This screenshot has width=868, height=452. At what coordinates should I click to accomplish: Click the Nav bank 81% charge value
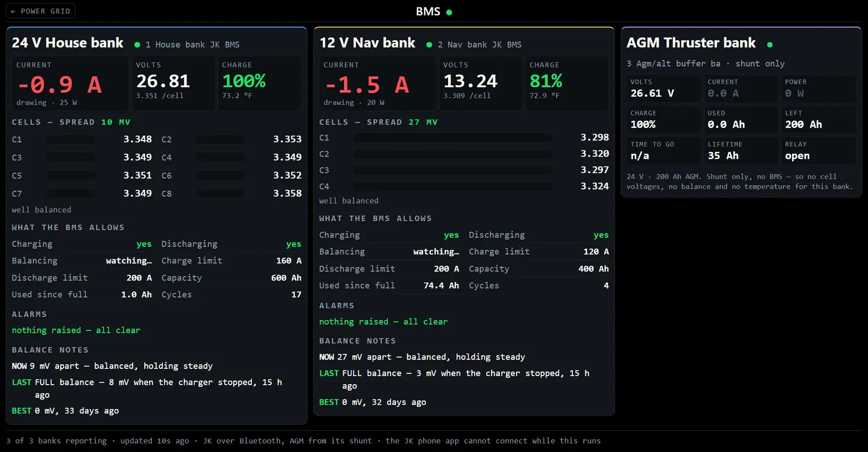tap(546, 81)
